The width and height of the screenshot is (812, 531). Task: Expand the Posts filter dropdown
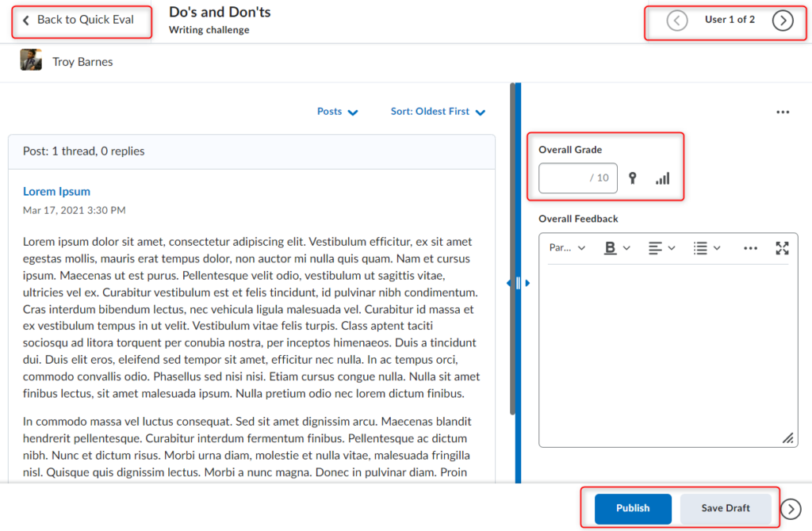point(338,112)
